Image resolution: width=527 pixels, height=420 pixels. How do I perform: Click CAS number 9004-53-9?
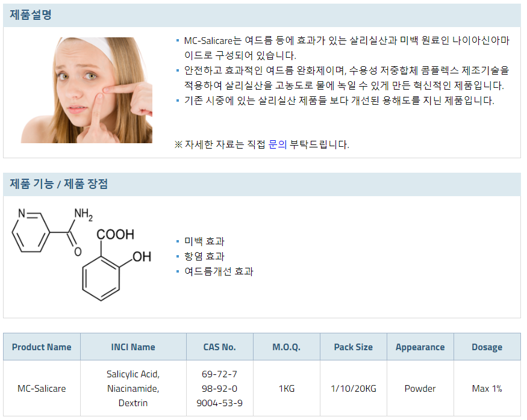(x=219, y=403)
